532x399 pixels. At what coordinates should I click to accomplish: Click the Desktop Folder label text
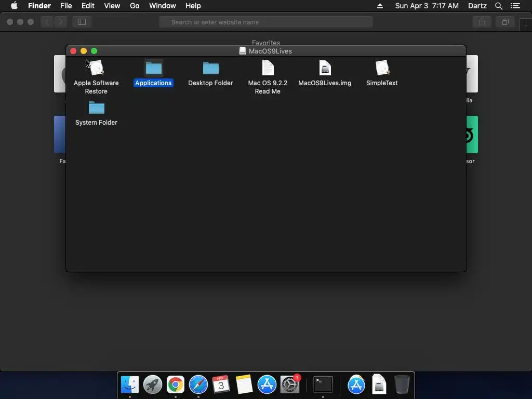[210, 83]
